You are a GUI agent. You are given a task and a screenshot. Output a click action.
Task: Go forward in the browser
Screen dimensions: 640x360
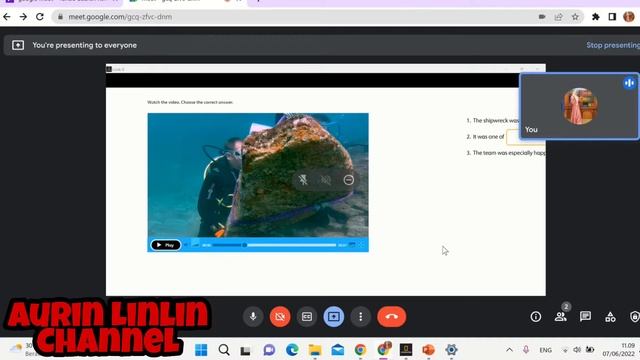23,17
